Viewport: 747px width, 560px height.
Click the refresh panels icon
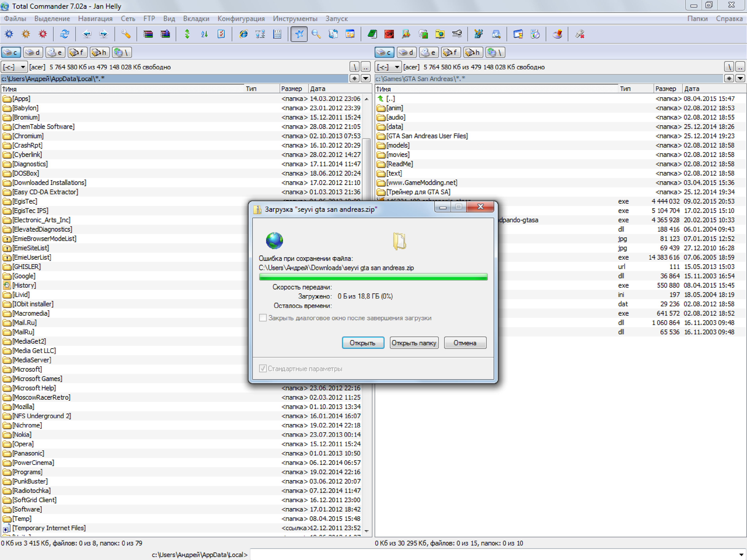coord(65,34)
